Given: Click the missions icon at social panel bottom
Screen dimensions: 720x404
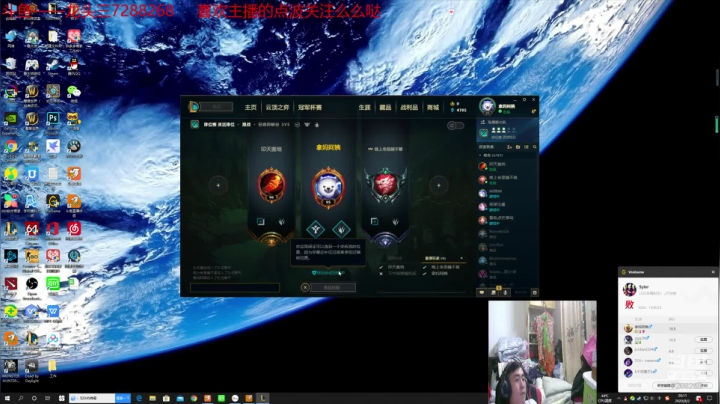Looking at the screenshot, I should point(494,292).
